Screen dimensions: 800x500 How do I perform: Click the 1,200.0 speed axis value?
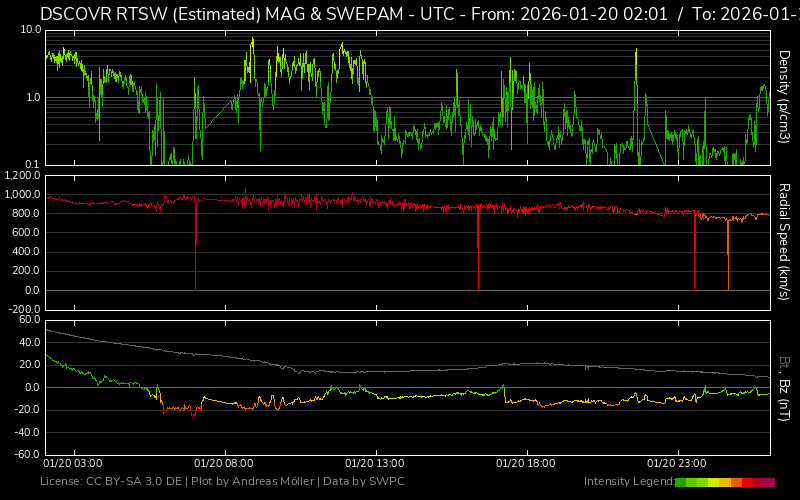click(x=21, y=175)
